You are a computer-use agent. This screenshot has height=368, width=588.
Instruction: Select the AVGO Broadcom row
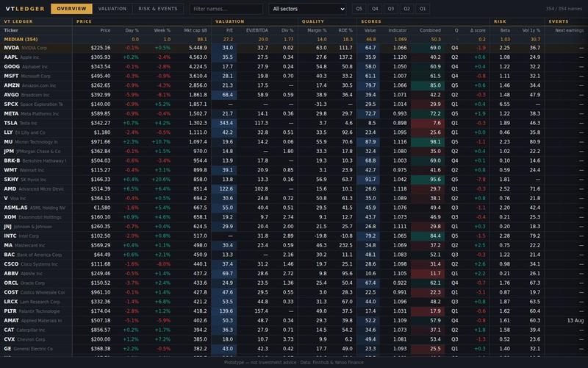[294, 95]
